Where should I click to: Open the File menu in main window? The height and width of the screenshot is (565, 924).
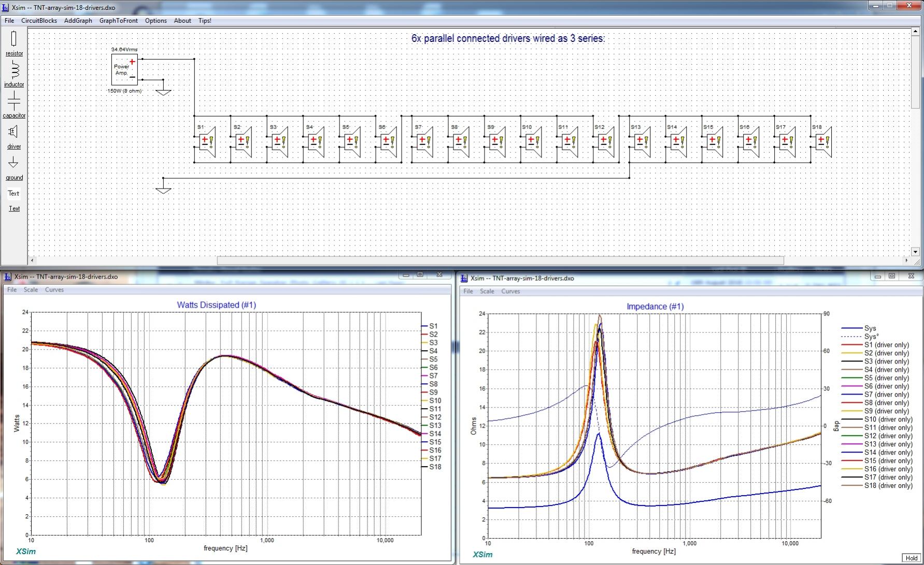pos(9,21)
